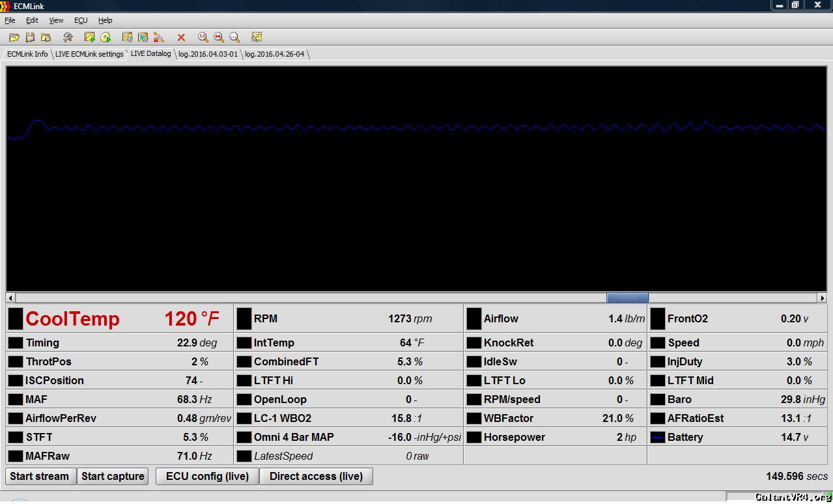
Task: Click the zoom fit-width magnifier icon
Action: (219, 38)
